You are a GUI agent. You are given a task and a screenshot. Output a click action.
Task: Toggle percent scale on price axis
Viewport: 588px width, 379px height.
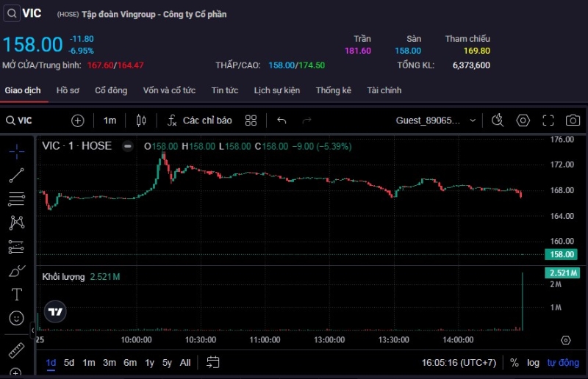pyautogui.click(x=514, y=363)
